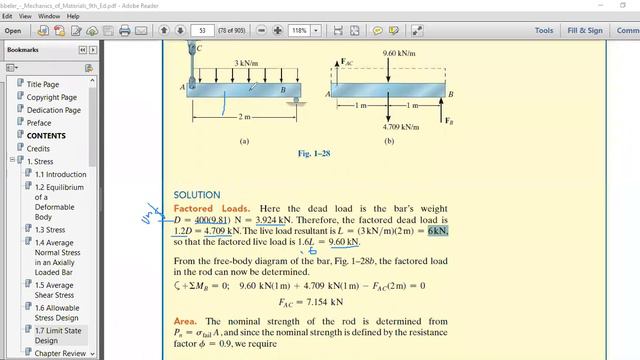Viewport: 640px width, 360px height.
Task: Open 1.6 Allowable Stress Design bookmark
Action: coord(57,313)
